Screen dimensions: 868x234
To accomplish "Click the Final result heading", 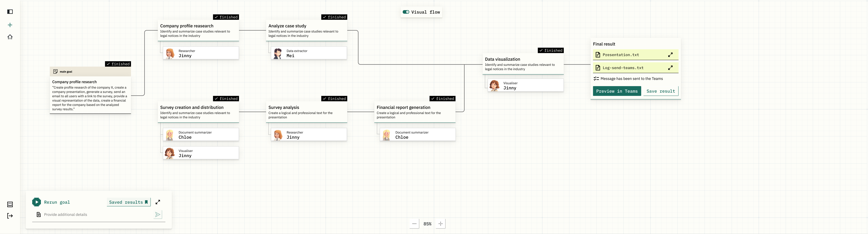I will [604, 44].
